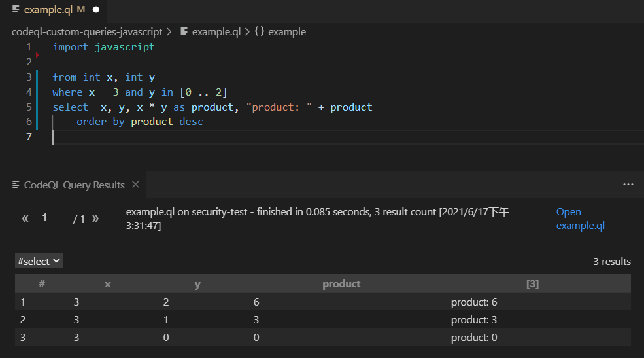Click the 'select' keyword on line 5

70,107
